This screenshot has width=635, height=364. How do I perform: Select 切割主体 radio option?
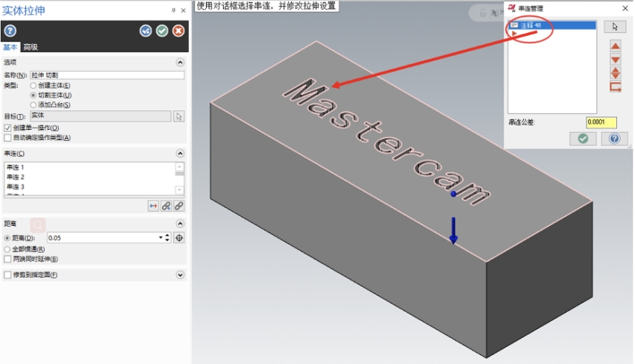tap(34, 95)
